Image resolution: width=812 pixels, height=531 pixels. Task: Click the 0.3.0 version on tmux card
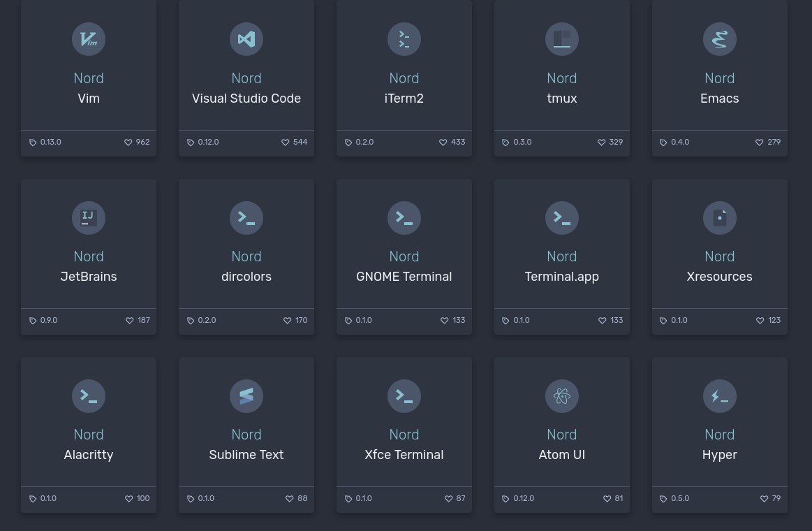click(x=522, y=142)
